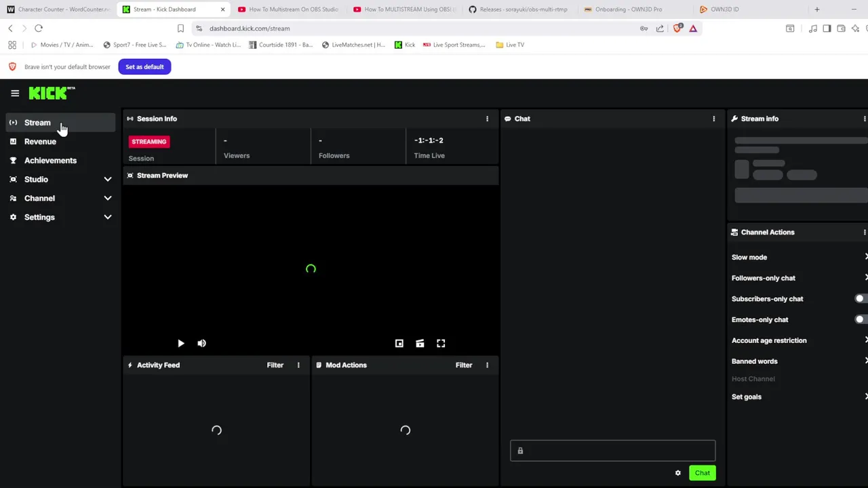The image size is (868, 488).
Task: Toggle Subscribers-only chat switch
Action: point(861,299)
